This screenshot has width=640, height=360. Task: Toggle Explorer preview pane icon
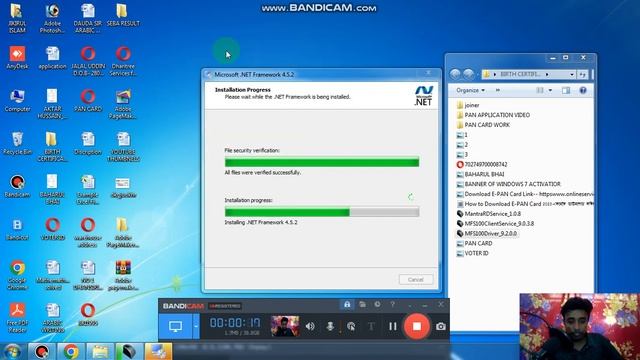(x=566, y=90)
